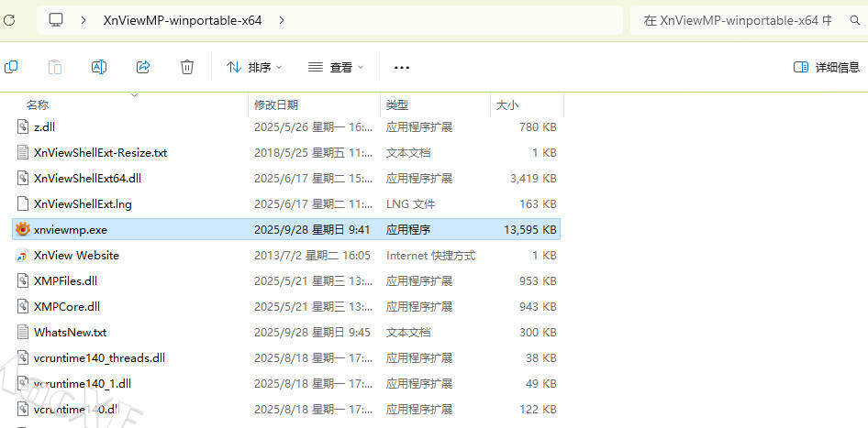Click the 2025/9/28 星期日 9:41 date cell

pyautogui.click(x=312, y=229)
